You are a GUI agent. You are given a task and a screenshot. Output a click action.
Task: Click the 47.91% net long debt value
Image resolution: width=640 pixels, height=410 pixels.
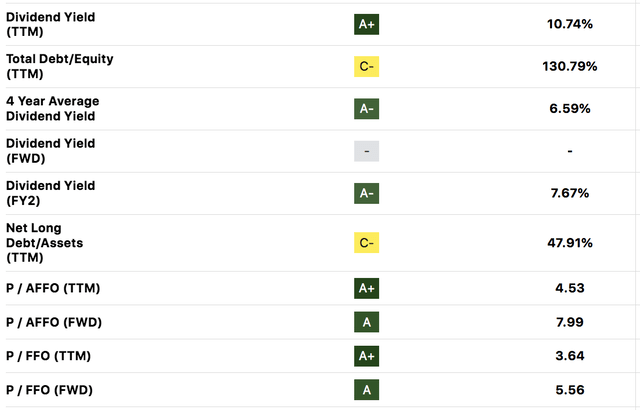[569, 242]
